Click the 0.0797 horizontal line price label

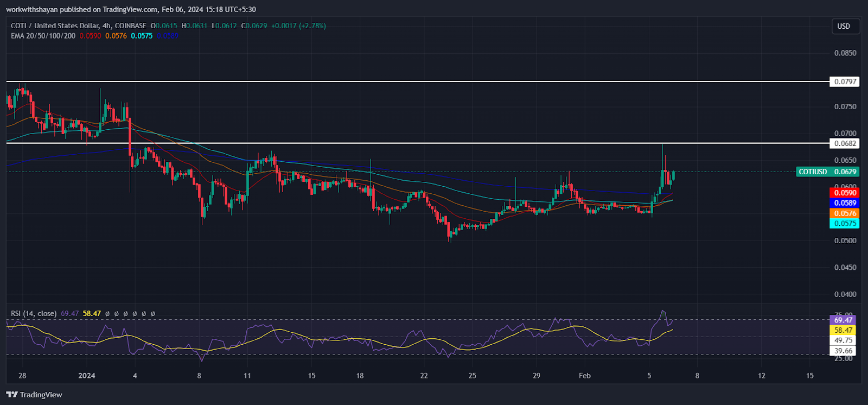point(845,81)
